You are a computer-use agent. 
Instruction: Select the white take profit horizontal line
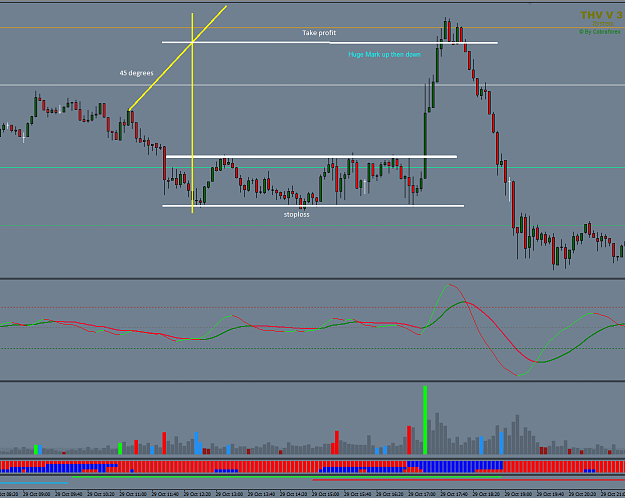click(x=330, y=42)
